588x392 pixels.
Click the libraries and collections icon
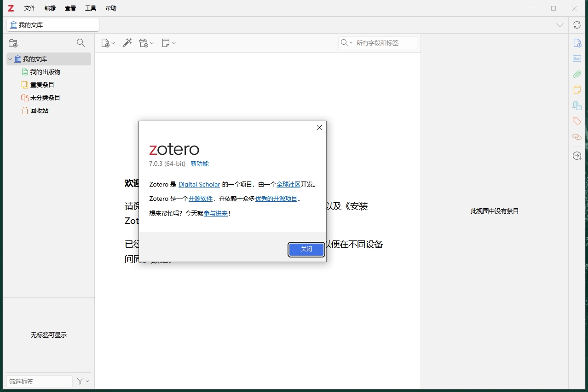pos(577,105)
